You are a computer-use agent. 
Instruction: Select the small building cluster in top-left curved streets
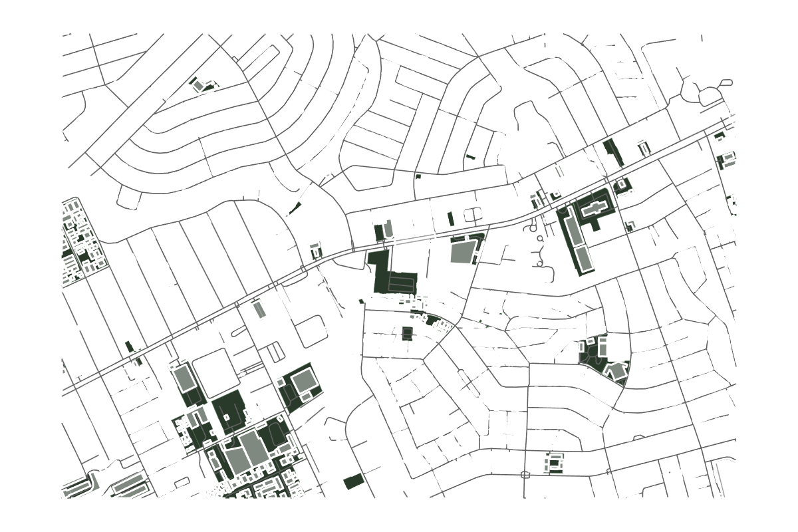[x=203, y=84]
